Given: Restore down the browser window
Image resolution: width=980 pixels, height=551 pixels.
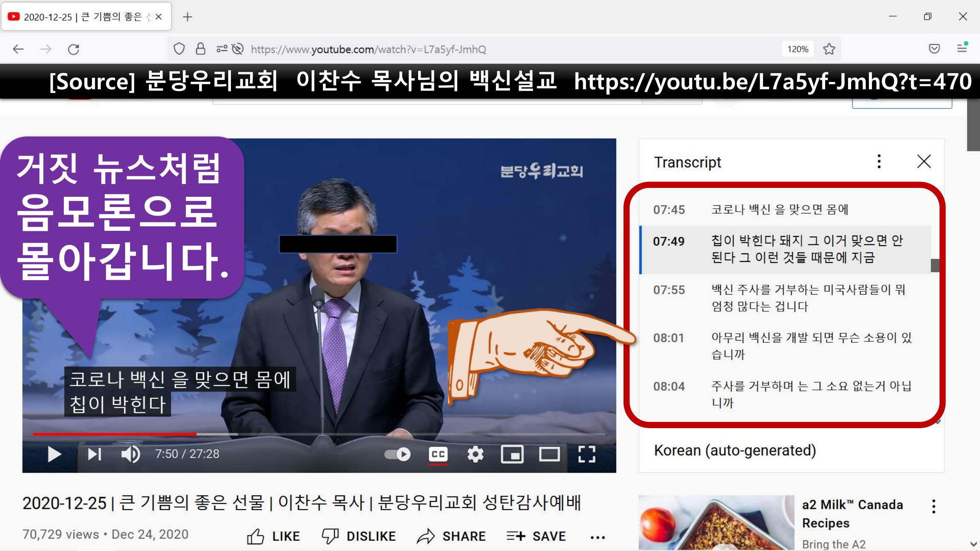Looking at the screenshot, I should tap(928, 17).
